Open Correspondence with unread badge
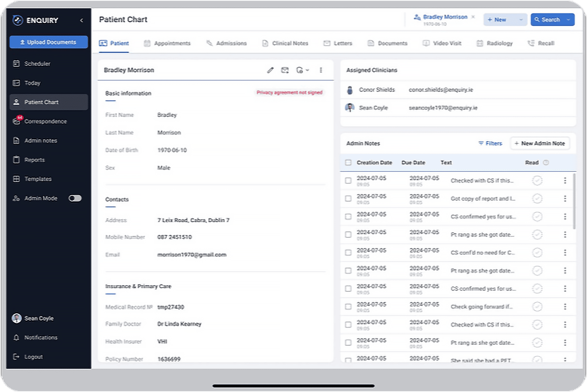 45,122
